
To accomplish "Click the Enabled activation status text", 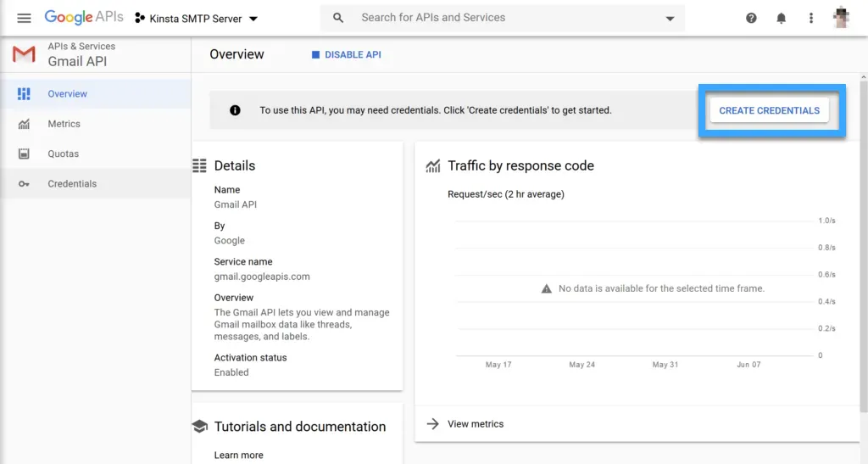I will (x=231, y=372).
